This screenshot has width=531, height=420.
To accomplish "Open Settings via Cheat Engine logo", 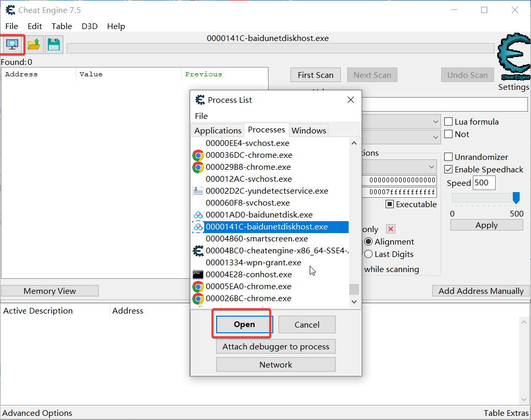I will click(513, 57).
